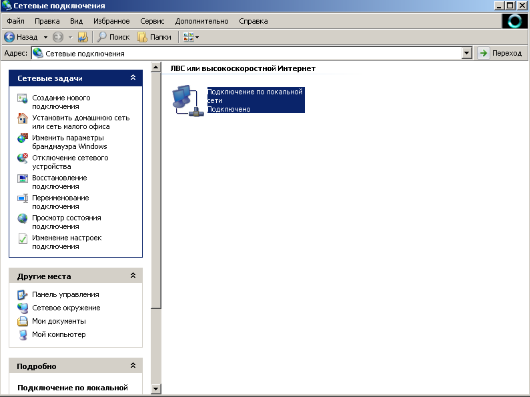Screen dimensions: 530x397
Task: Click the Панель управления icon
Action: pos(22,295)
